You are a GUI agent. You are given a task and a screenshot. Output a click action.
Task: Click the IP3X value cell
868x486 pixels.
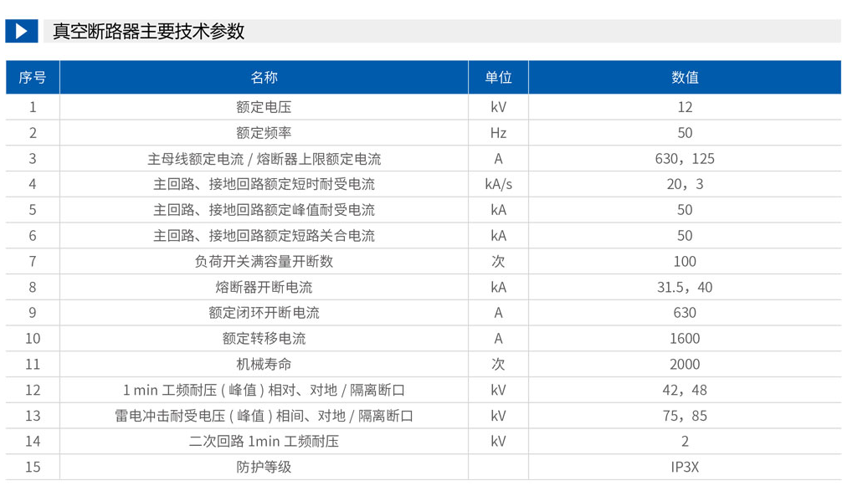click(685, 468)
